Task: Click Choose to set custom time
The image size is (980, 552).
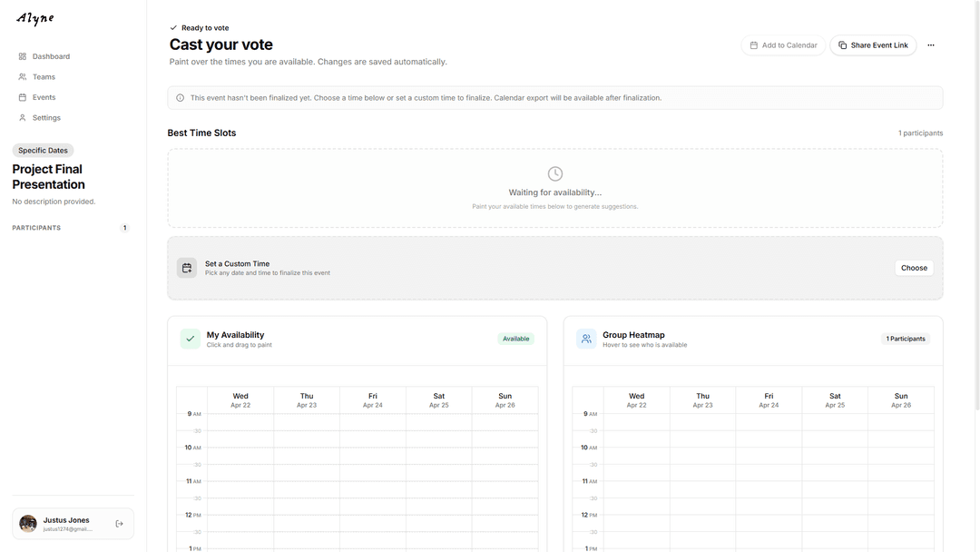Action: click(x=915, y=268)
